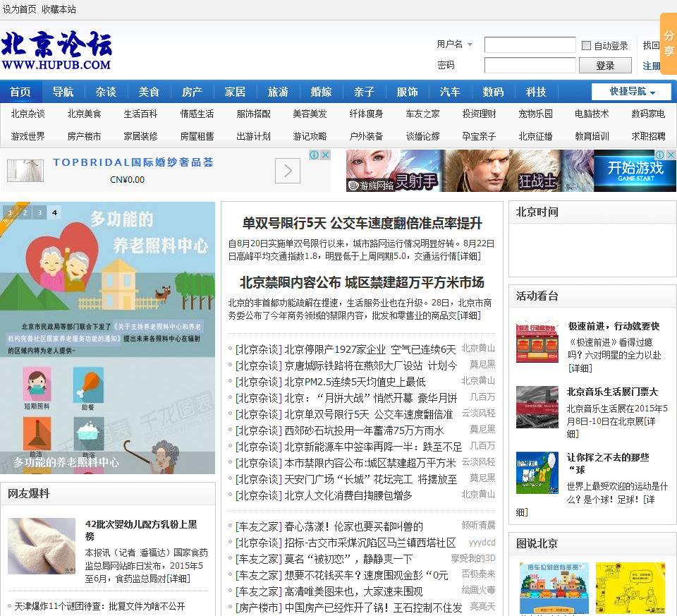
Task: Open post 北京停限产1927家企业
Action: 370,349
